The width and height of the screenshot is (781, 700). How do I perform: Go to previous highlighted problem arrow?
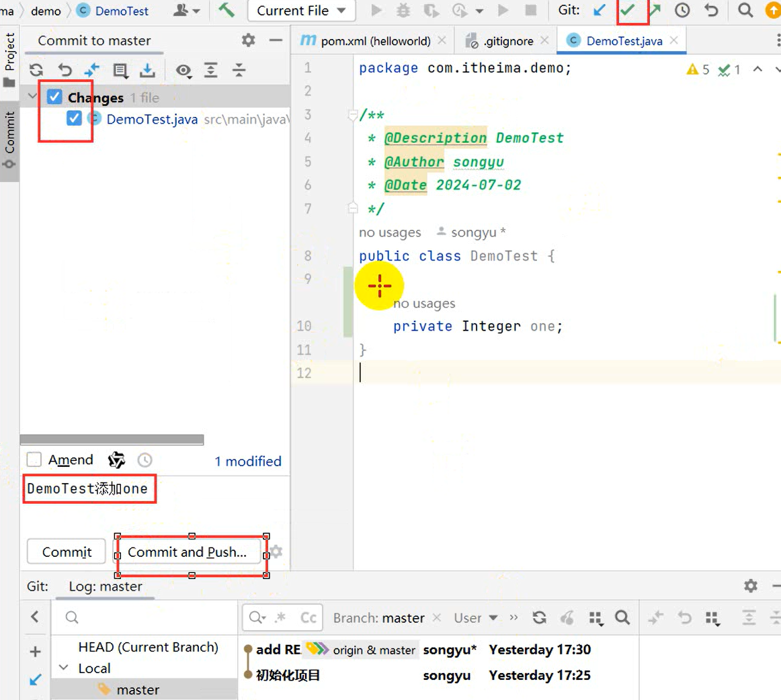757,69
